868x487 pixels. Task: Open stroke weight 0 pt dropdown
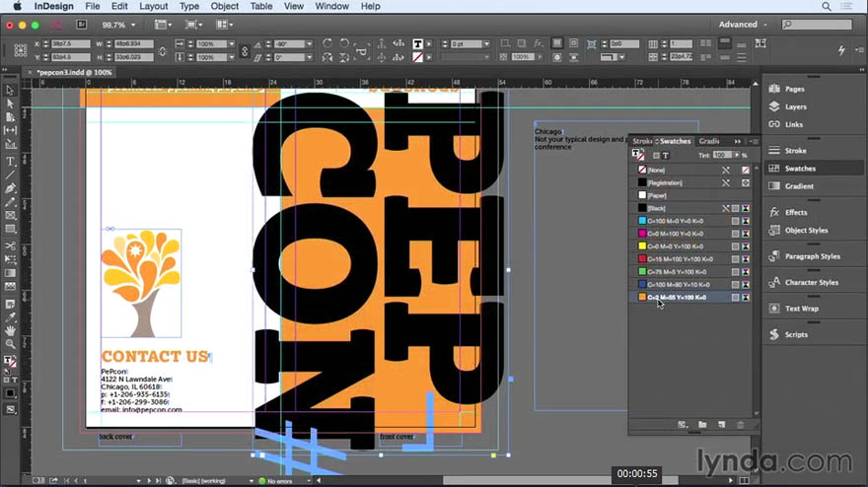click(x=486, y=43)
